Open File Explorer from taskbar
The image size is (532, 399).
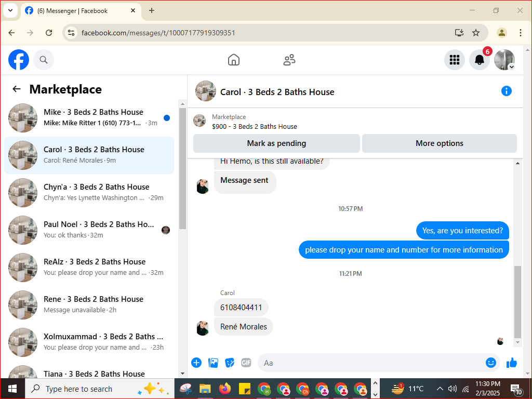tap(205, 389)
